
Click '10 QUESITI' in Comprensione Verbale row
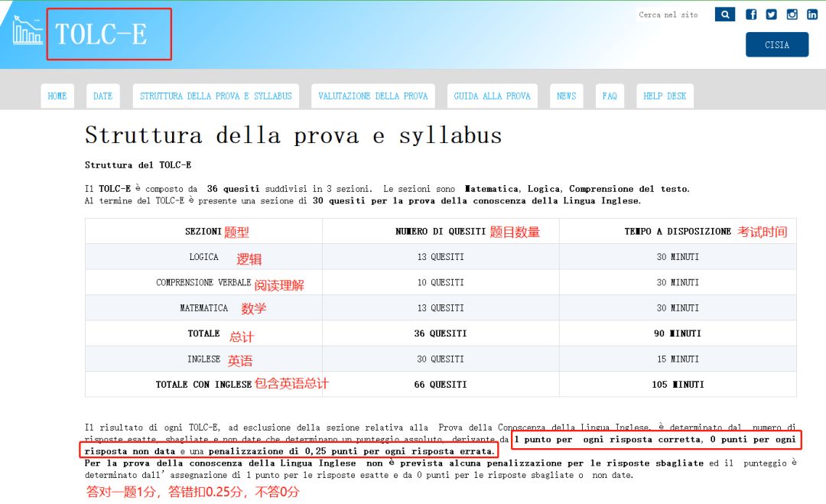point(441,282)
